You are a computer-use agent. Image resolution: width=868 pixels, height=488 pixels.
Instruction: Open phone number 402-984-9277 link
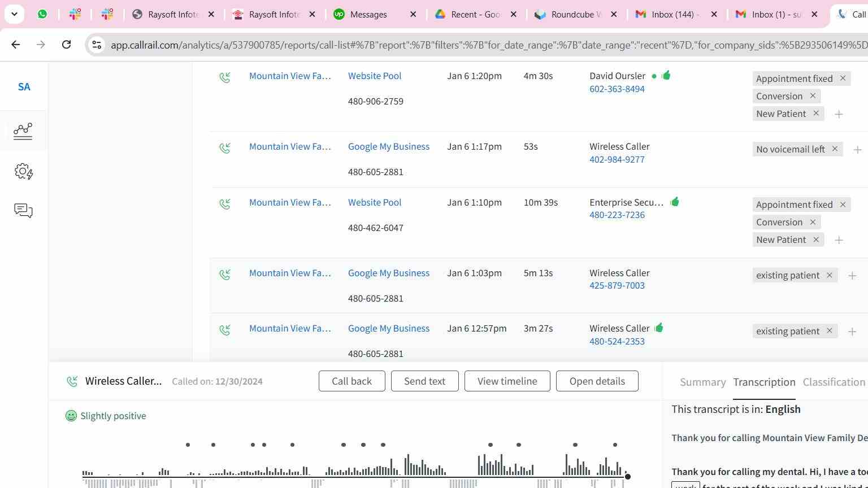coord(617,159)
